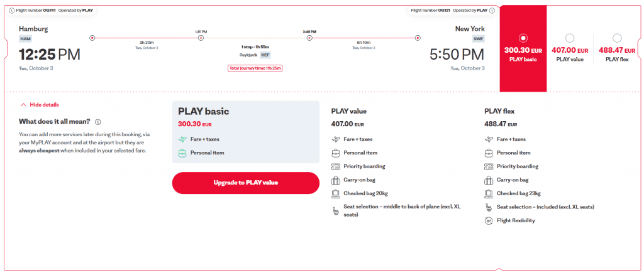Select the PLAY basic 300.30 EUR fare radio
Screen dimensions: 644x275
[523, 38]
